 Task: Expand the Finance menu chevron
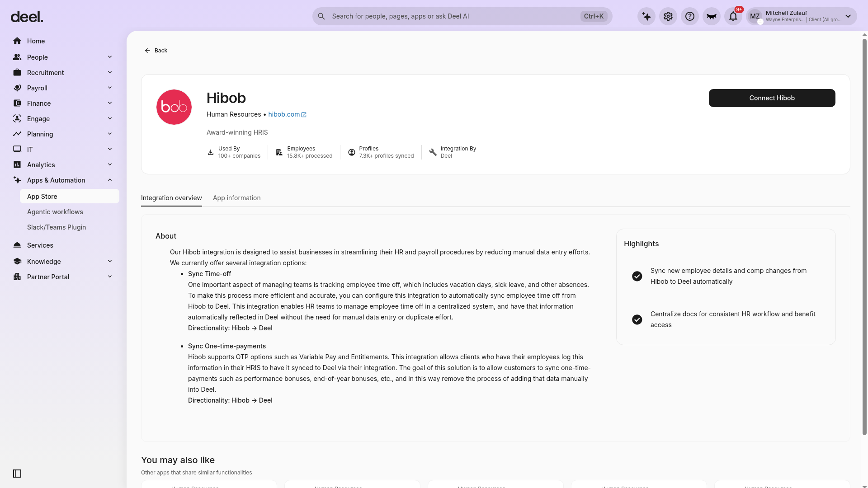point(110,103)
